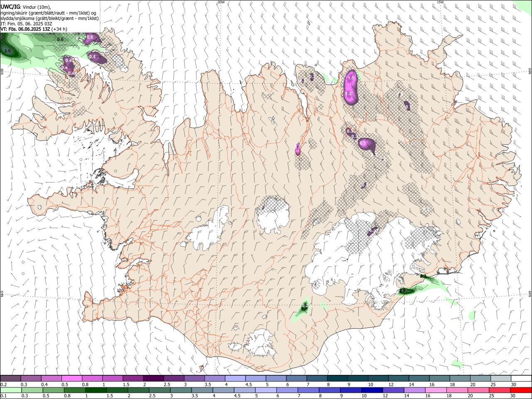The height and width of the screenshot is (399, 532).
Task: Click the 0.2 rainfall label in the south
Action: pyautogui.click(x=305, y=306)
